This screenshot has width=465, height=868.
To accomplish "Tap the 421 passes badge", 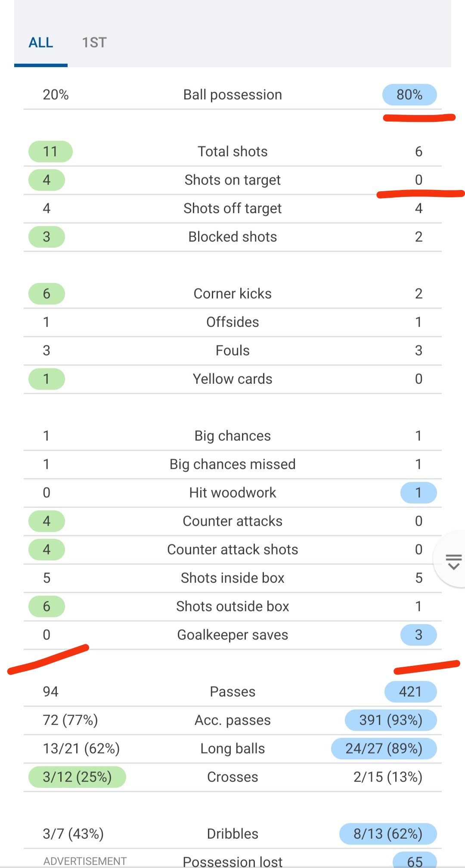I will click(410, 692).
